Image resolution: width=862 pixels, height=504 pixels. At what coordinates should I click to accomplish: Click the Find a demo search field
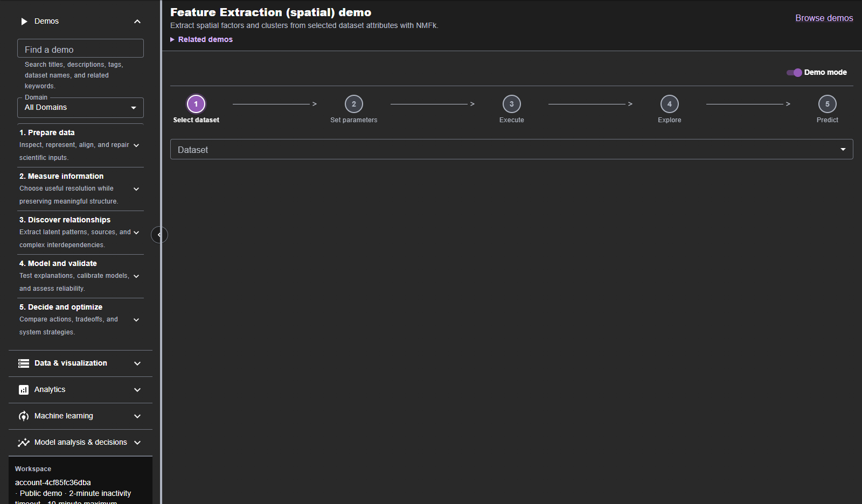[80, 48]
